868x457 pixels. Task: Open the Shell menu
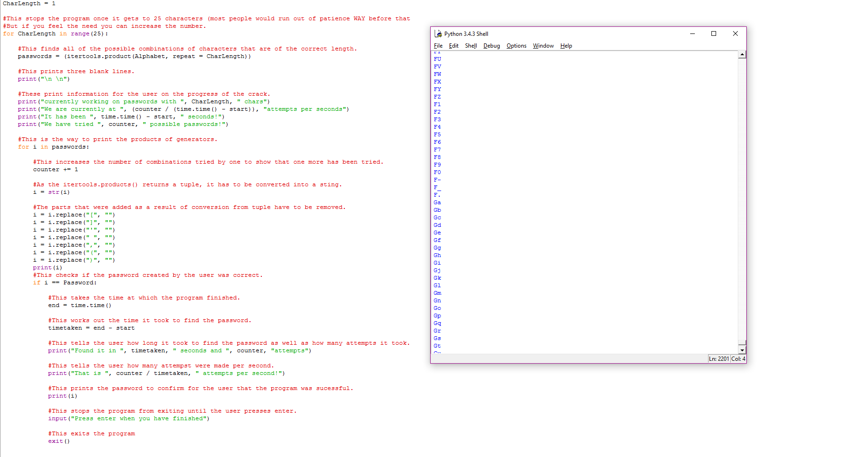(471, 46)
